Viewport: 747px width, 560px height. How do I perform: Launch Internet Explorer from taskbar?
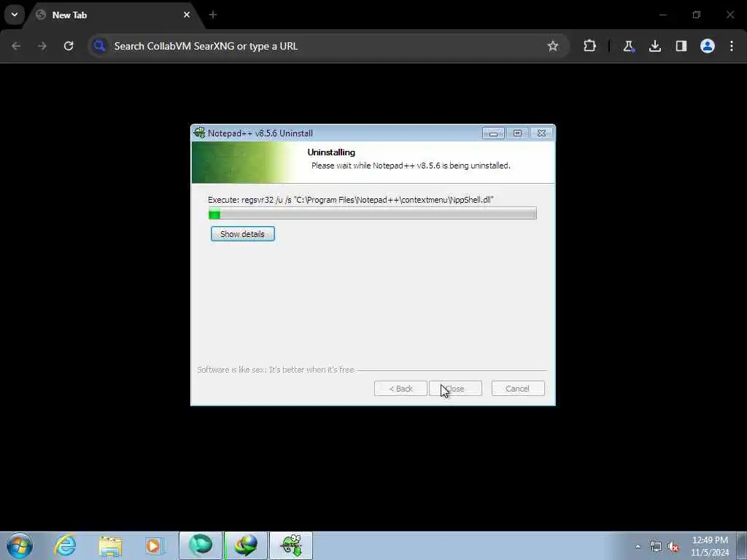(65, 545)
